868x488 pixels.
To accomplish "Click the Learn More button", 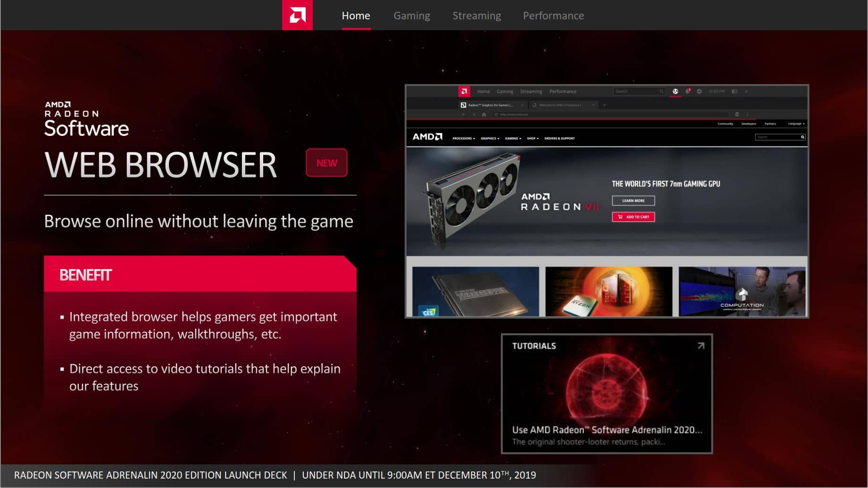I will 633,201.
